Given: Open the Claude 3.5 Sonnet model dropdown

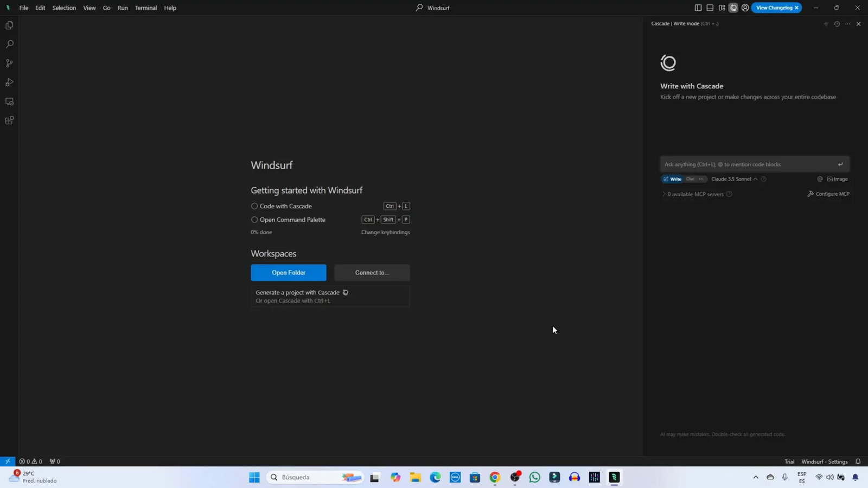Looking at the screenshot, I should click(x=733, y=179).
